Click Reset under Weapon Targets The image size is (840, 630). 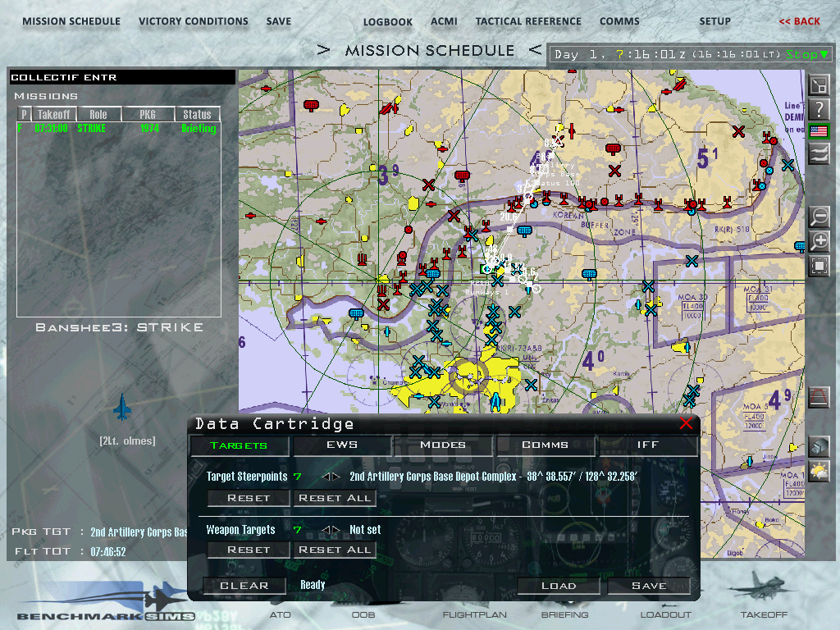click(249, 550)
